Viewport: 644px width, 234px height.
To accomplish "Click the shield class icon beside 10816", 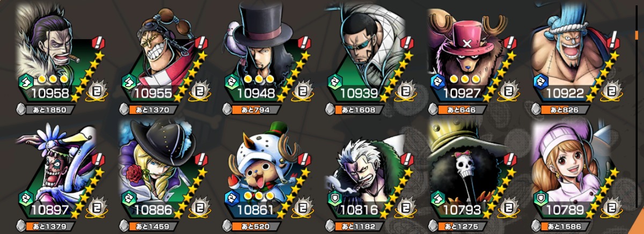I will [335, 196].
